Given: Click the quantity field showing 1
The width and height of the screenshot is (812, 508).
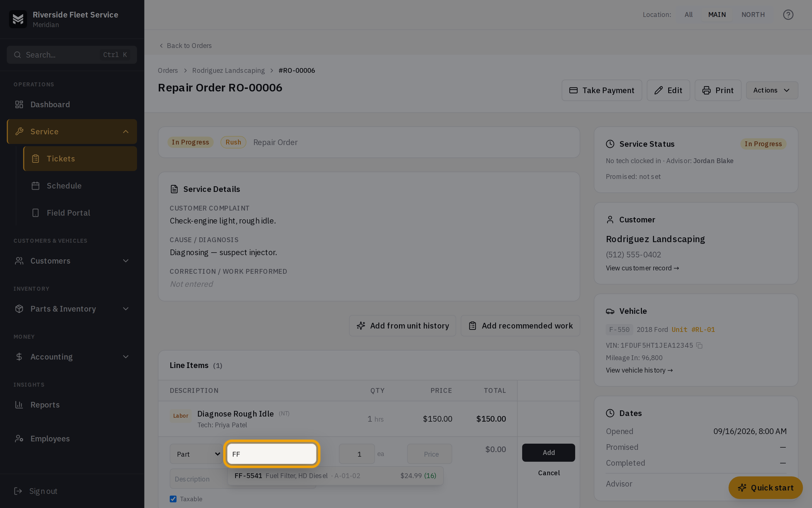Looking at the screenshot, I should coord(357,454).
